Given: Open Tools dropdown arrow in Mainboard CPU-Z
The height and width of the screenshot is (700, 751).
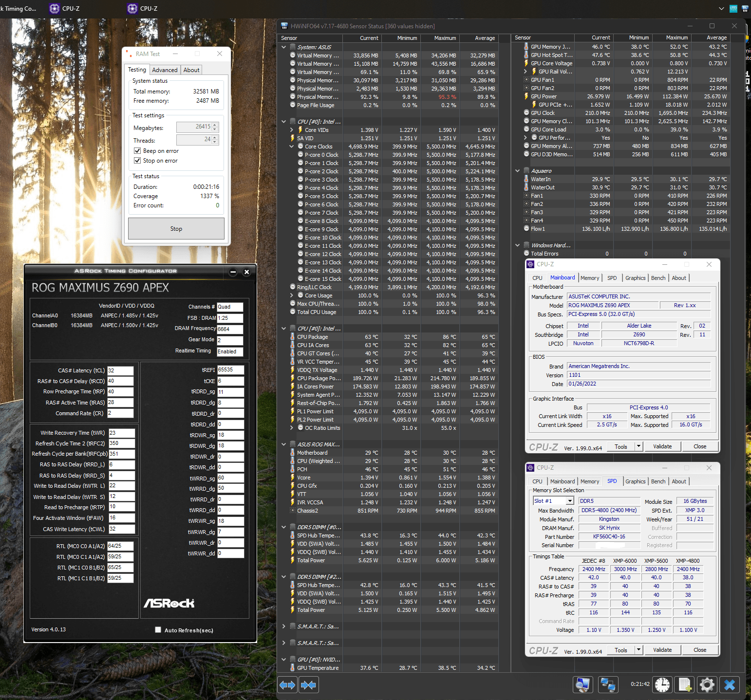Looking at the screenshot, I should coord(638,446).
